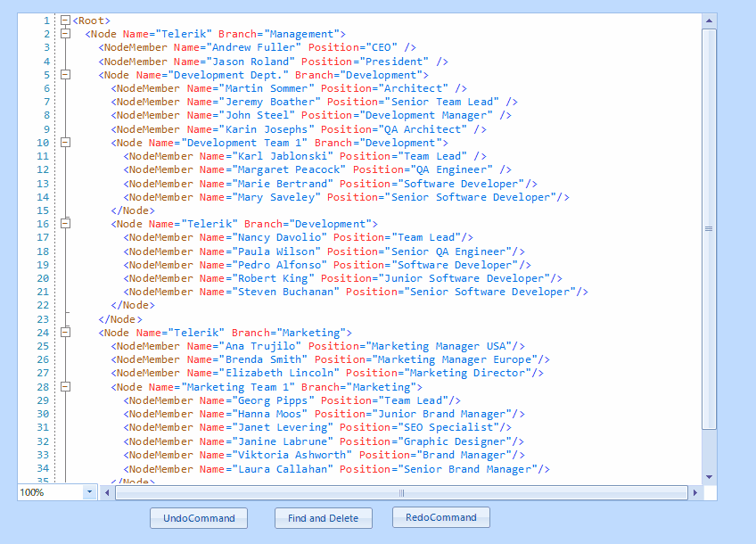Click the horizontal scrollbar thumb
Screen dimensions: 756x544
pyautogui.click(x=401, y=493)
